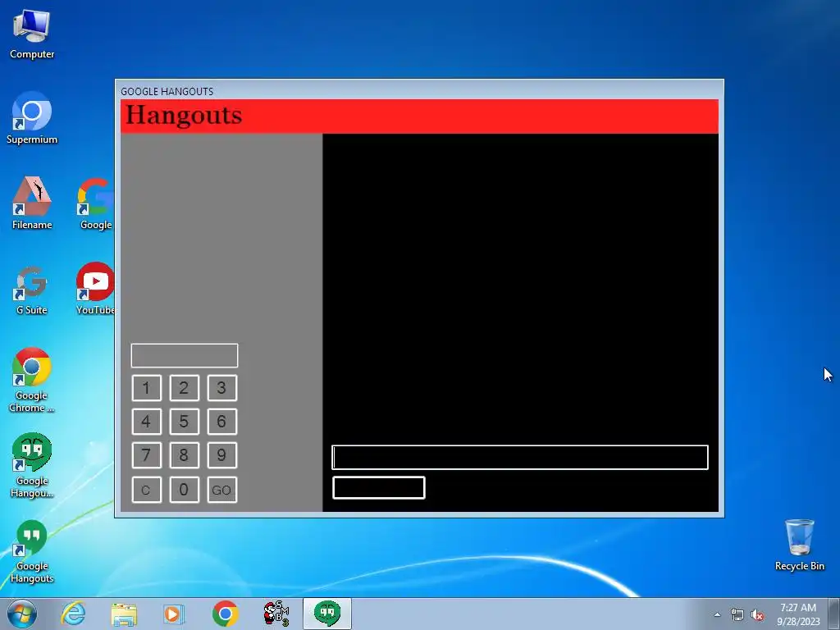Screen dimensions: 840x630
Task: Click keypad digit 4 button
Action: pyautogui.click(x=146, y=422)
